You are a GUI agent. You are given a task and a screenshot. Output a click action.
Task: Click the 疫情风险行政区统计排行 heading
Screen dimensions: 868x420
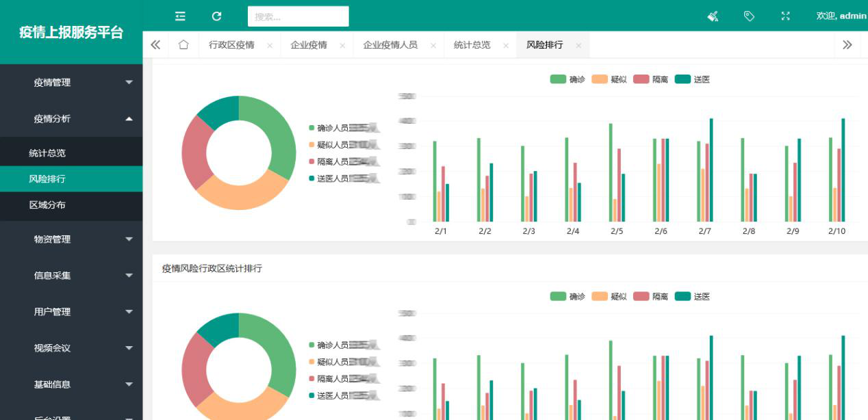[212, 268]
